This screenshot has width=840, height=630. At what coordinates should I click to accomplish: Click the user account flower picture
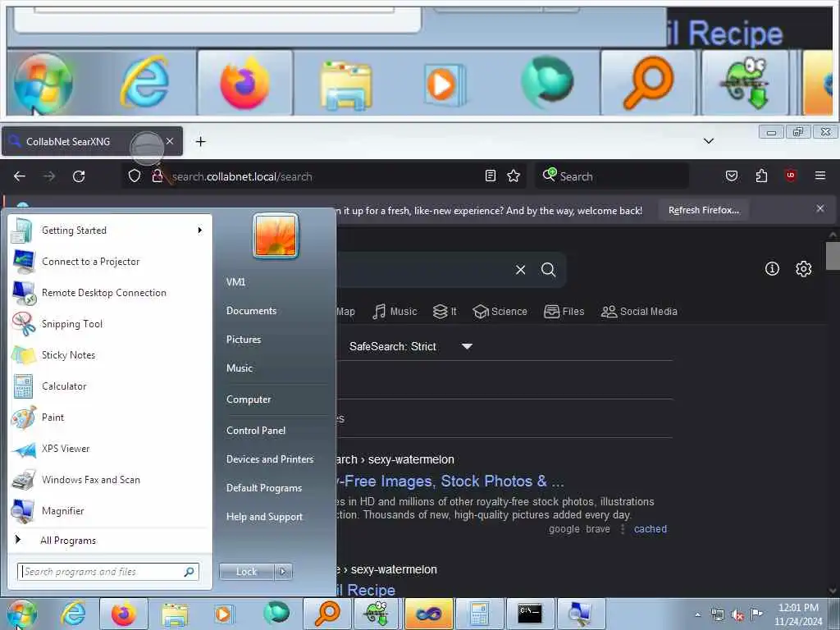coord(276,235)
